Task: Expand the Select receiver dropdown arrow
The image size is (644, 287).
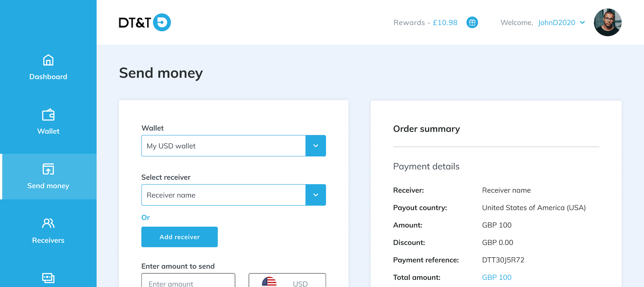Action: click(316, 195)
